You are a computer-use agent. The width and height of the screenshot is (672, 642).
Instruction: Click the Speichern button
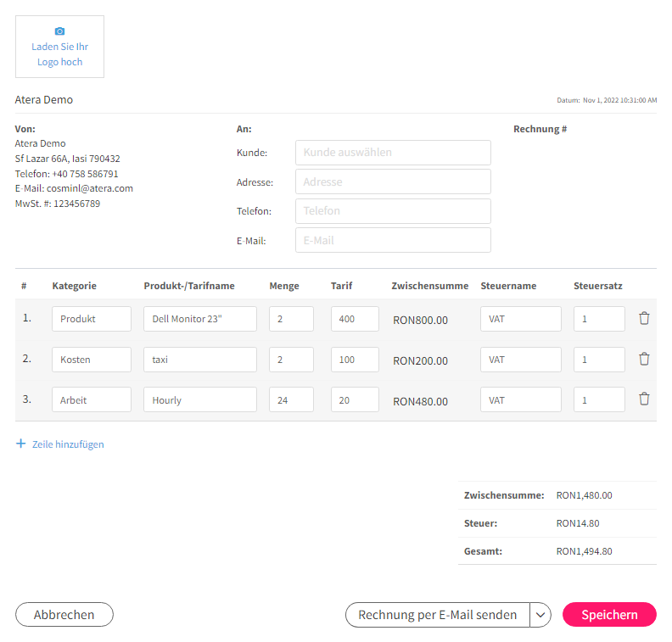[x=609, y=615]
